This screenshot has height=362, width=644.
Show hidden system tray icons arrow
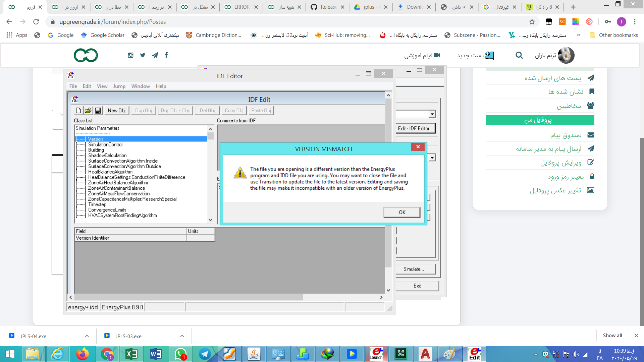[536, 354]
